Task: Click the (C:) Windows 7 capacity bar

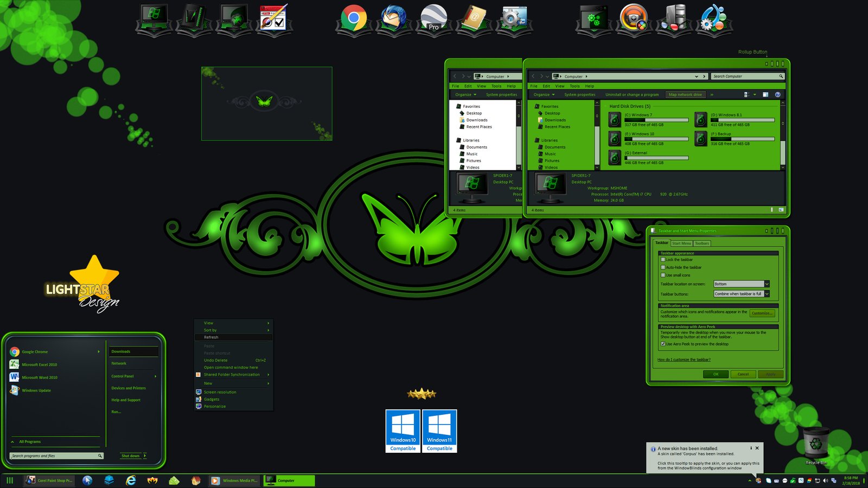Action: pyautogui.click(x=656, y=120)
